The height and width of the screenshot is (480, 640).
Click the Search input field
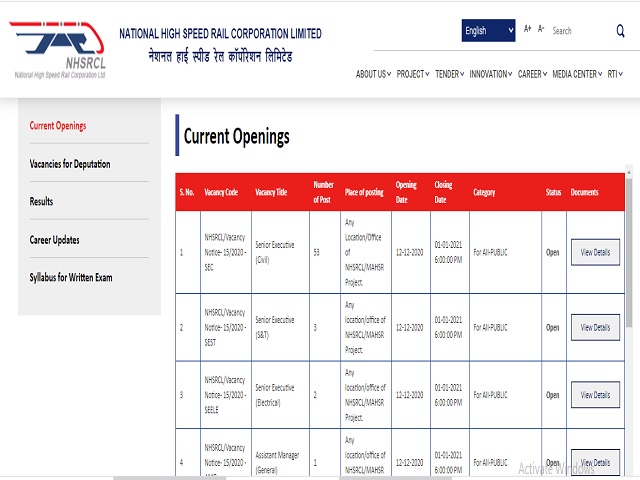582,31
